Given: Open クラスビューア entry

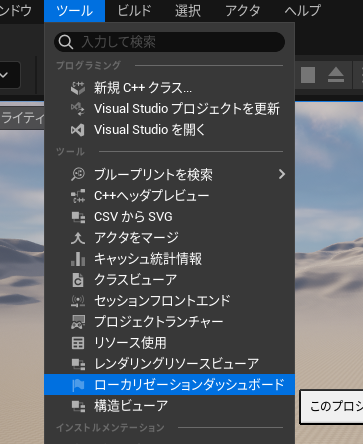Looking at the screenshot, I should pyautogui.click(x=169, y=280).
